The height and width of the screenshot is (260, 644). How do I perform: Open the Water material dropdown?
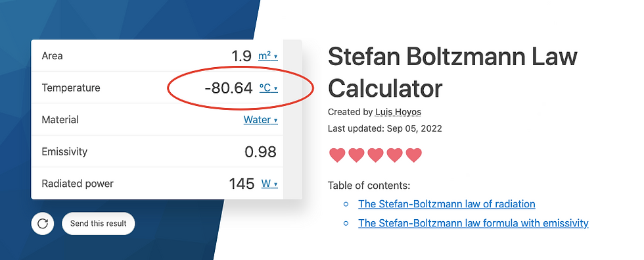click(x=260, y=120)
